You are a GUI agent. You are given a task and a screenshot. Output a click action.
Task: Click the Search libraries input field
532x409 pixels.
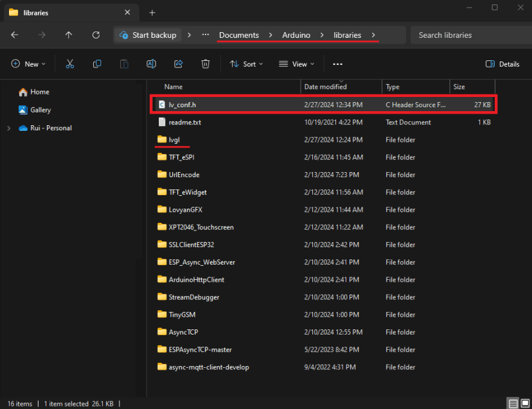[x=469, y=35]
